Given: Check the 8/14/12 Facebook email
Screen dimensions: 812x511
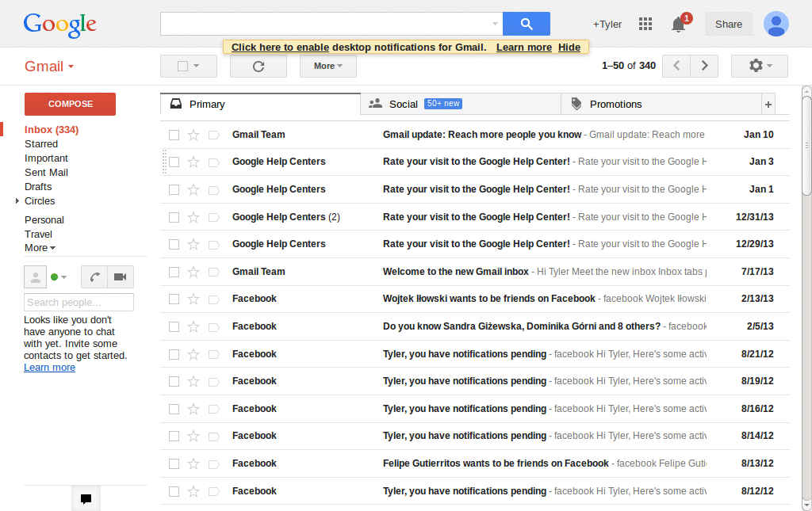Looking at the screenshot, I should click(x=174, y=436).
